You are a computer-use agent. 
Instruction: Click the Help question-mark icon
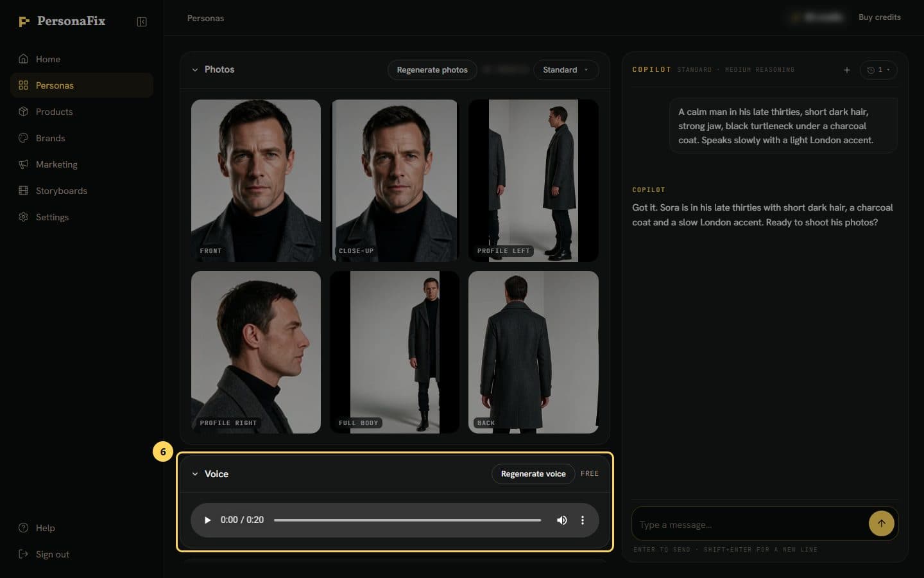pyautogui.click(x=24, y=528)
